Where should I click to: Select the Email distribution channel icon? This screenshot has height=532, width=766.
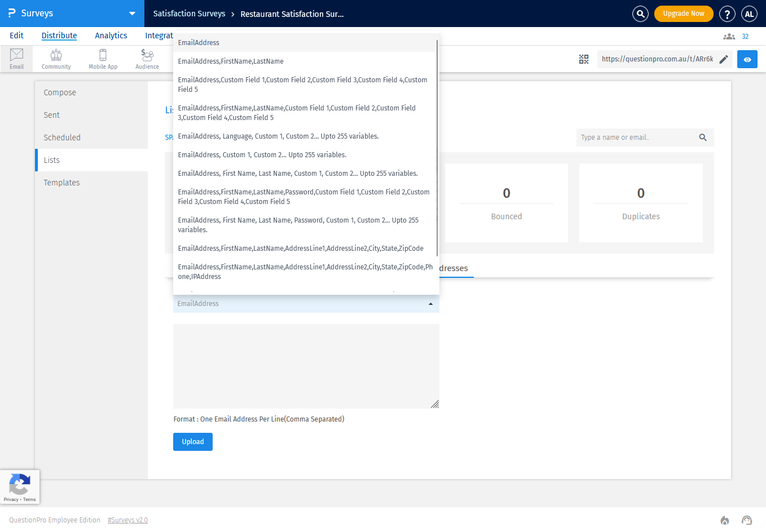point(16,59)
